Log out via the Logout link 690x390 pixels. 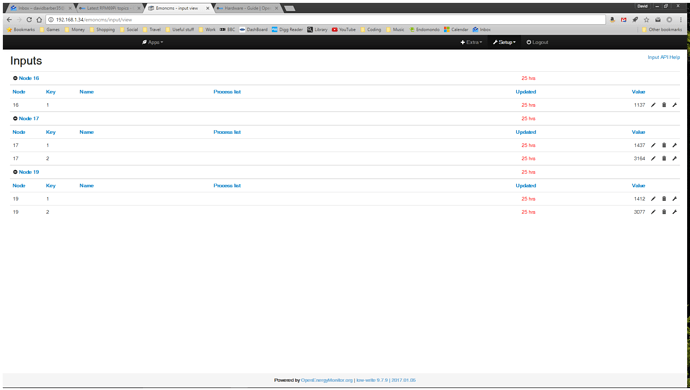tap(537, 42)
